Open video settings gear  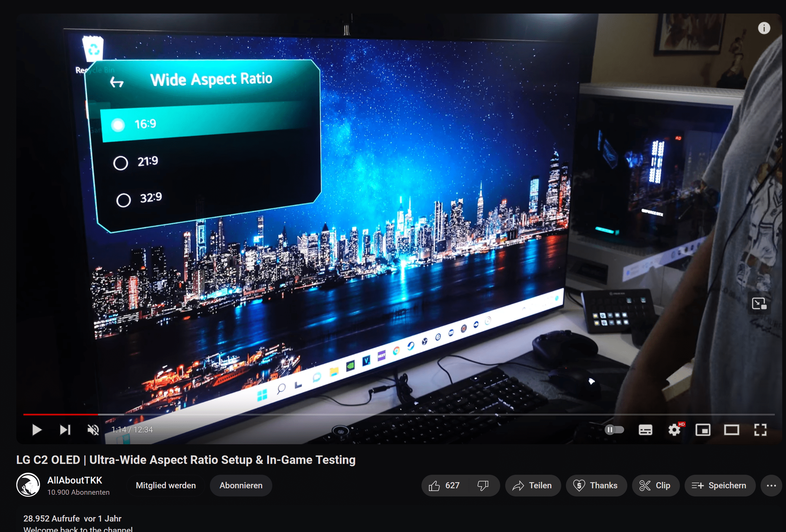[x=674, y=430]
